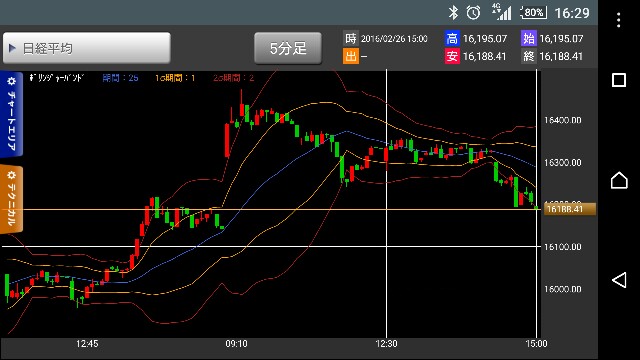Image resolution: width=640 pixels, height=360 pixels.
Task: Tap the 時 time label icon
Action: pos(351,38)
